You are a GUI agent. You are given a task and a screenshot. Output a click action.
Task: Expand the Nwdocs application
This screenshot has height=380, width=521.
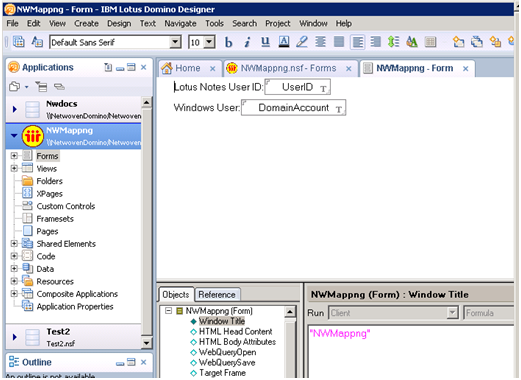[15, 109]
